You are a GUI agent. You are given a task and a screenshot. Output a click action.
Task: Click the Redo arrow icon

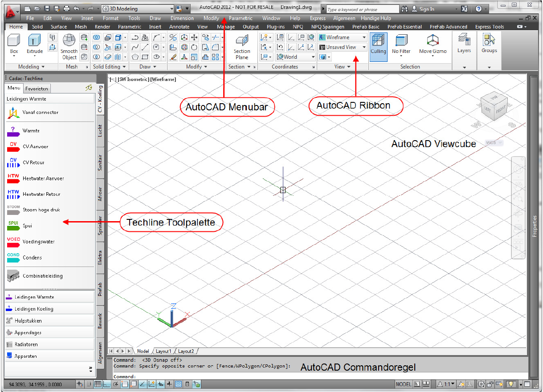click(91, 8)
